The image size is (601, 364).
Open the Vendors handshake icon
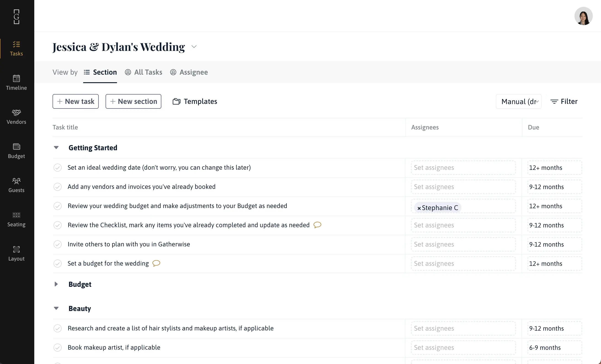(x=16, y=112)
